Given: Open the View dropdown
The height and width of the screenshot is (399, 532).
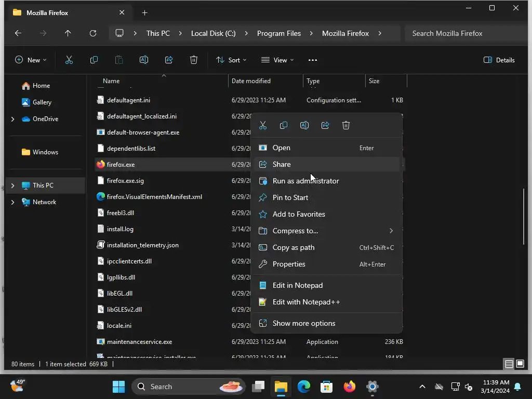Looking at the screenshot, I should [277, 60].
